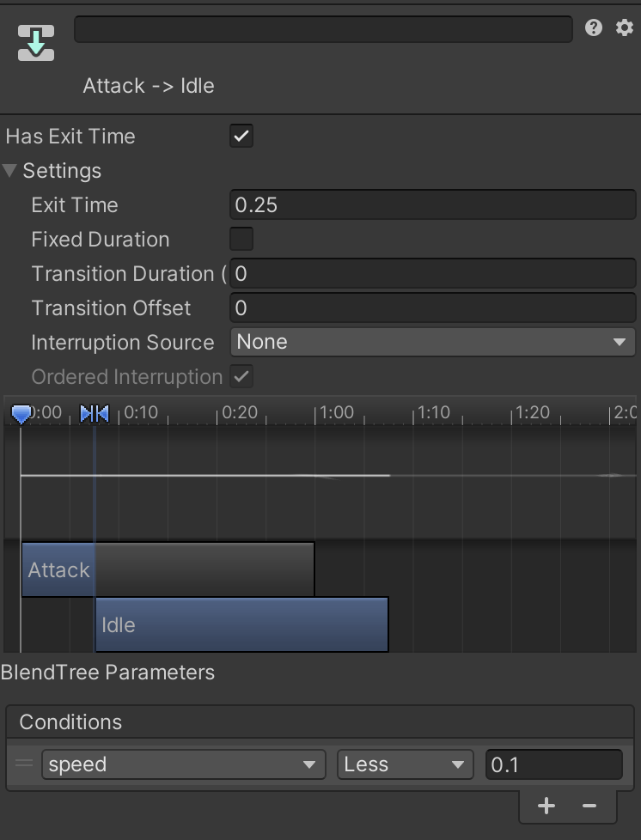
Task: Click the Exit Time value field
Action: tap(432, 204)
